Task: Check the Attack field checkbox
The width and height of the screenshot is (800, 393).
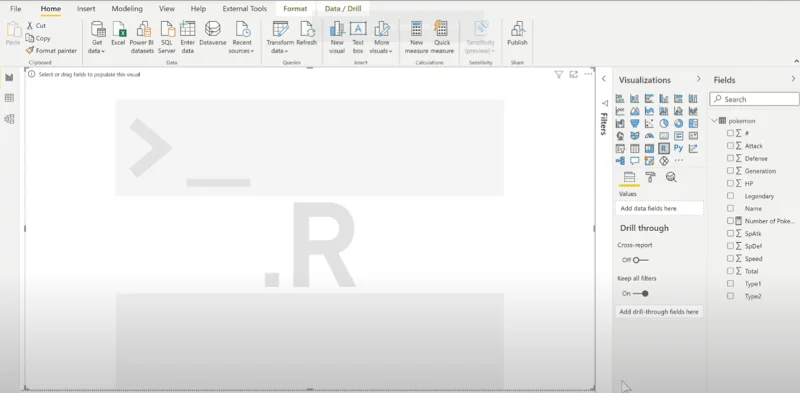Action: coord(731,145)
